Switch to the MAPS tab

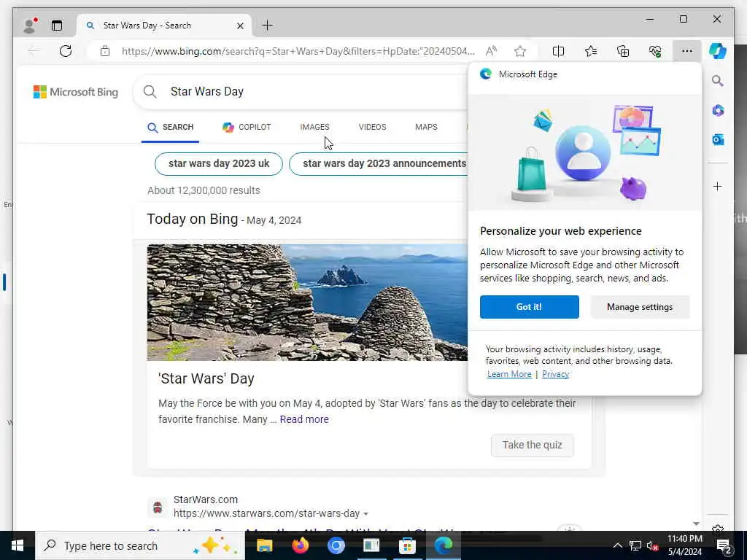[x=426, y=127]
